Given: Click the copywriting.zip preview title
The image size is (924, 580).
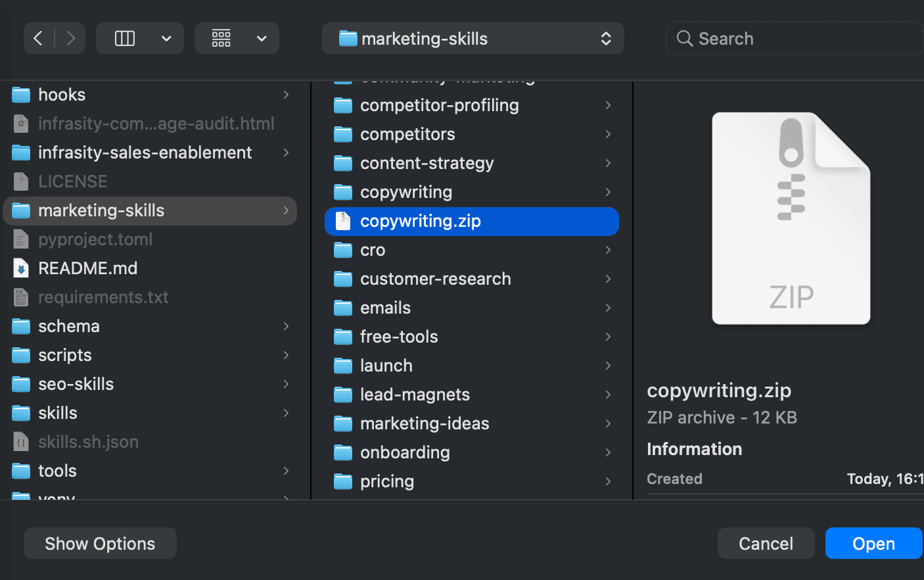Looking at the screenshot, I should click(x=719, y=391).
